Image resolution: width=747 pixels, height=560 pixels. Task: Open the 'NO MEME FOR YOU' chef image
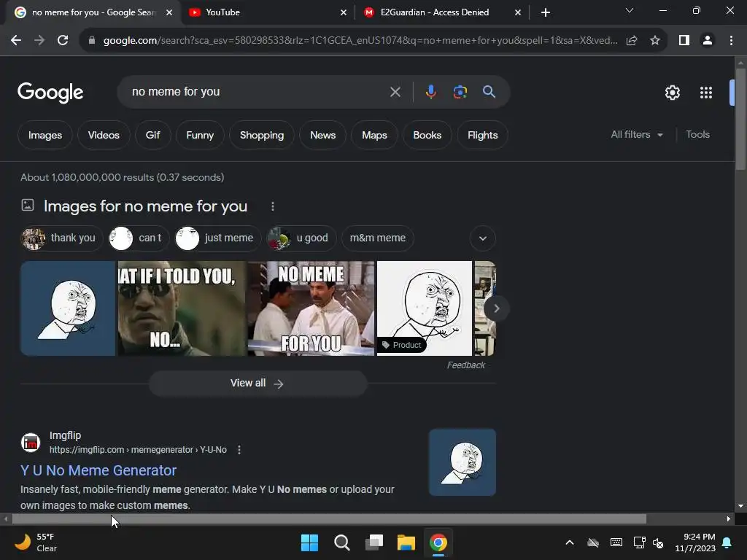[x=311, y=308]
